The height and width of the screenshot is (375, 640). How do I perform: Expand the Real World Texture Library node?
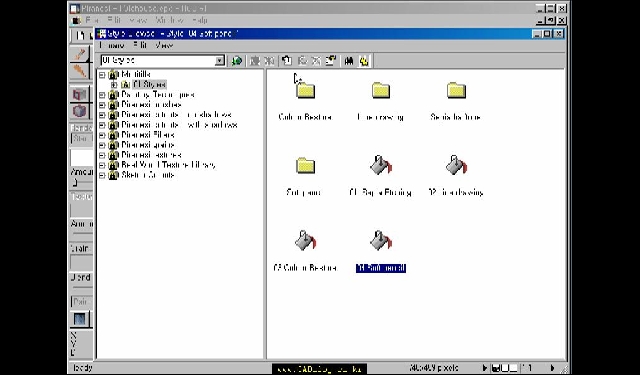pyautogui.click(x=102, y=166)
